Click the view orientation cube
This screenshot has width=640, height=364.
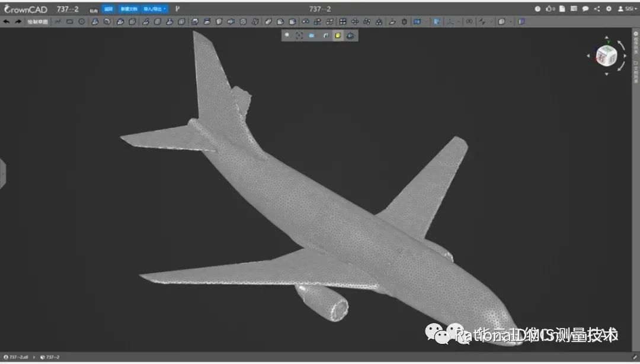[606, 57]
